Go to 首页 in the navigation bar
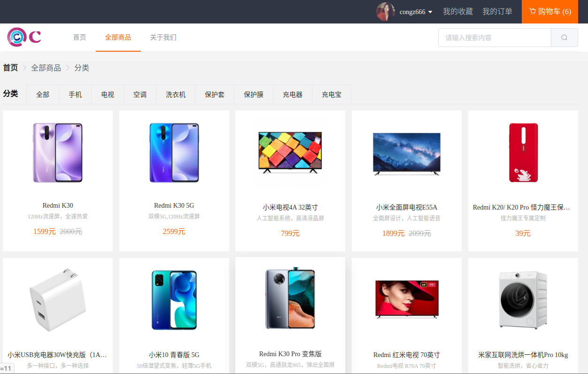Image resolution: width=588 pixels, height=374 pixels. click(x=80, y=38)
